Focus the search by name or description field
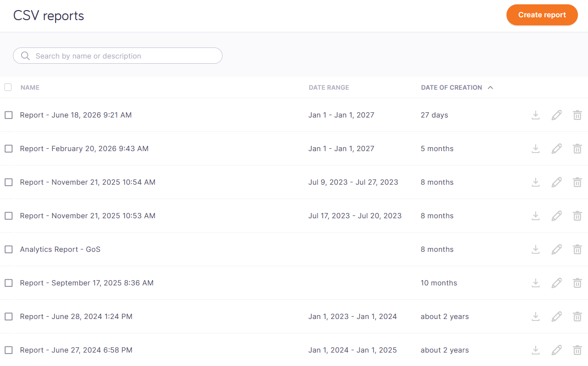588x366 pixels. pos(118,56)
